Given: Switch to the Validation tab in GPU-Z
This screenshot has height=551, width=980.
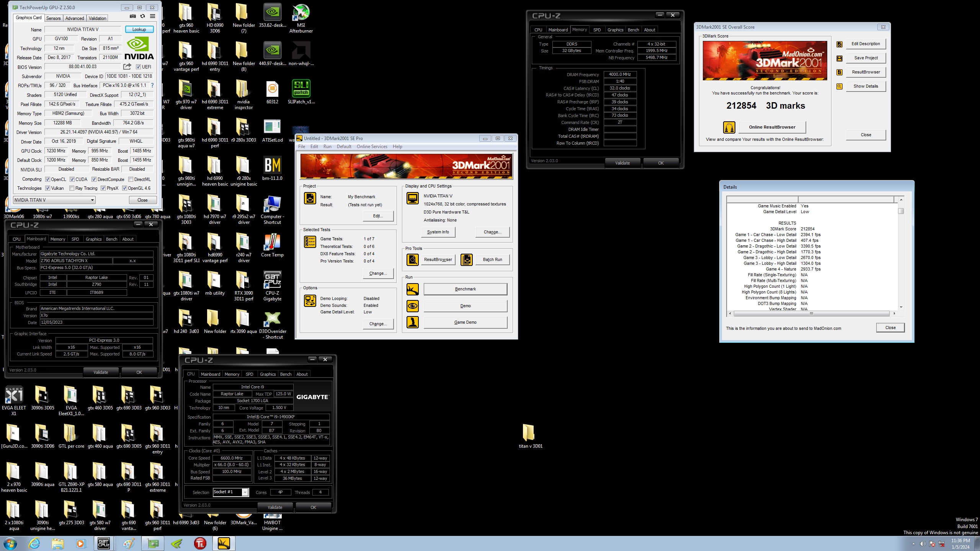Looking at the screenshot, I should click(x=98, y=18).
